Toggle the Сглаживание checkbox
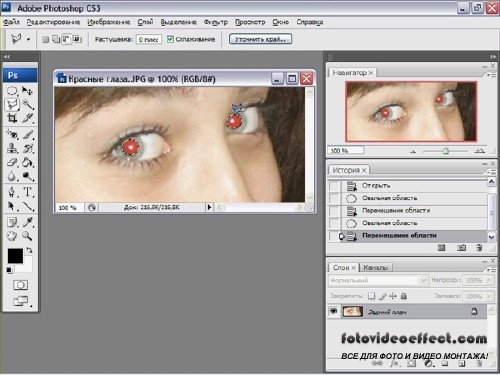The width and height of the screenshot is (500, 375). tap(170, 39)
